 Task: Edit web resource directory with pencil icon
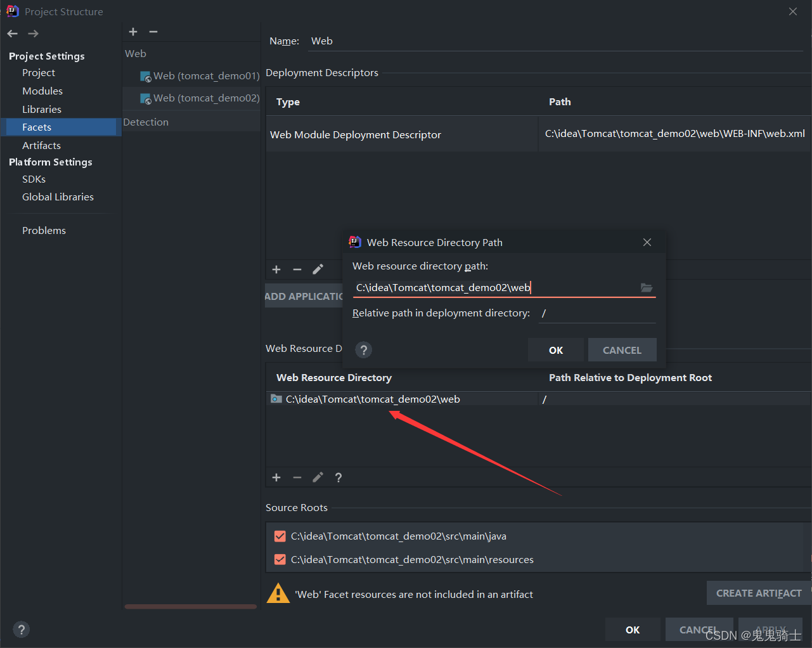318,477
